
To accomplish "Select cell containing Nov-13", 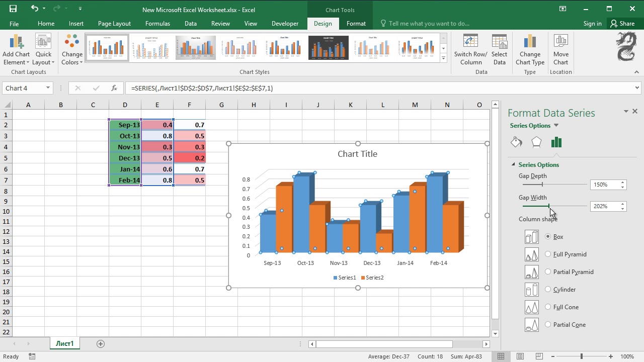I will pos(125,147).
